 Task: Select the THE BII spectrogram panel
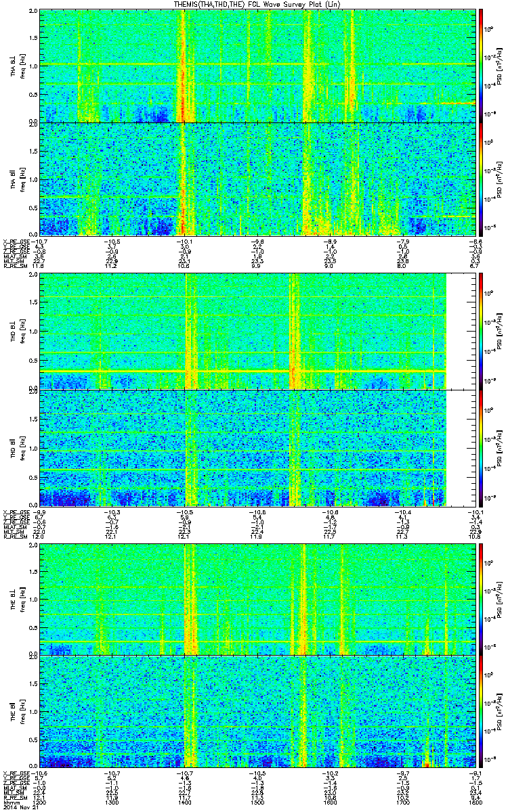pyautogui.click(x=258, y=711)
